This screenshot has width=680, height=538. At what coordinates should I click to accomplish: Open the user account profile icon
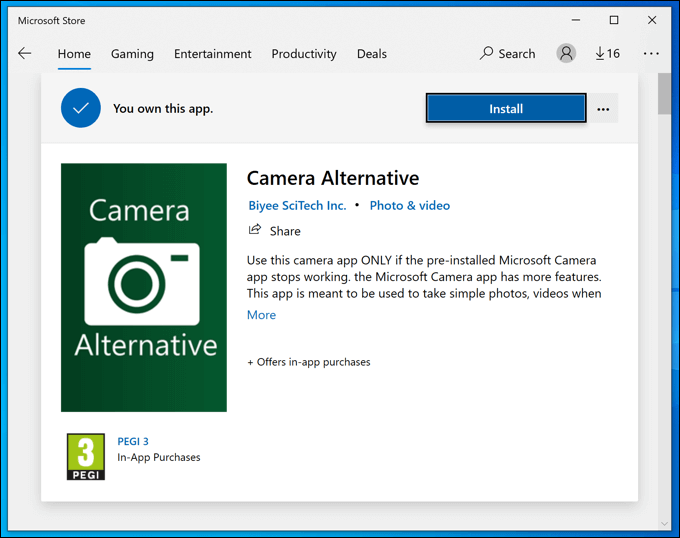567,54
